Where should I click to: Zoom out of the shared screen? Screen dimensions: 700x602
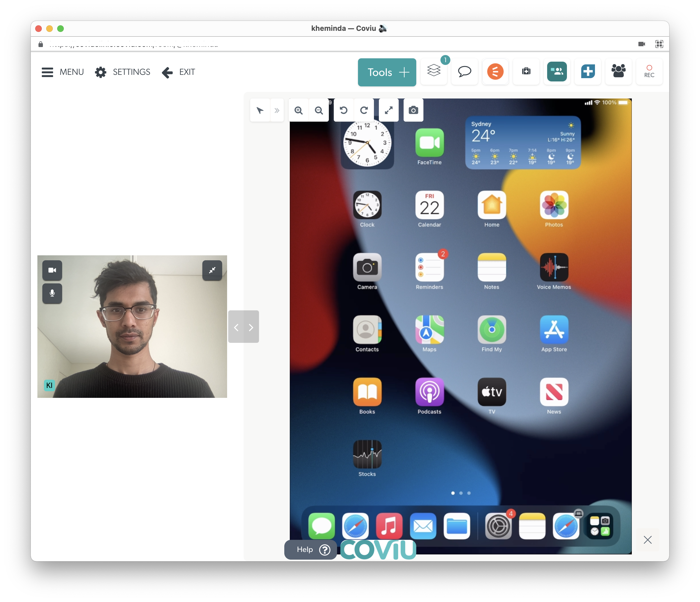click(319, 110)
